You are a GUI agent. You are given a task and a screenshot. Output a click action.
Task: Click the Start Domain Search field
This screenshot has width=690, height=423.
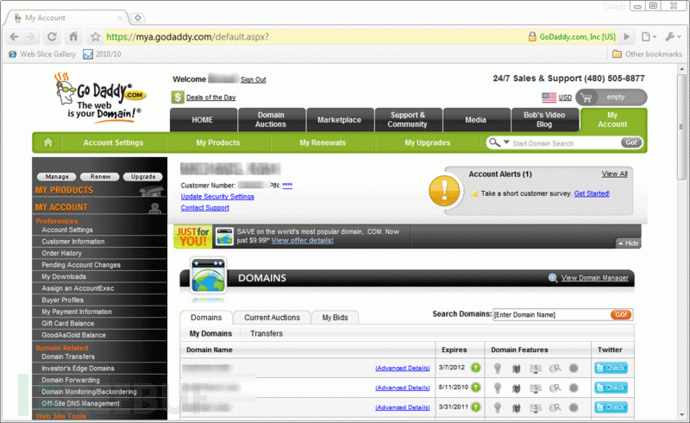(565, 143)
